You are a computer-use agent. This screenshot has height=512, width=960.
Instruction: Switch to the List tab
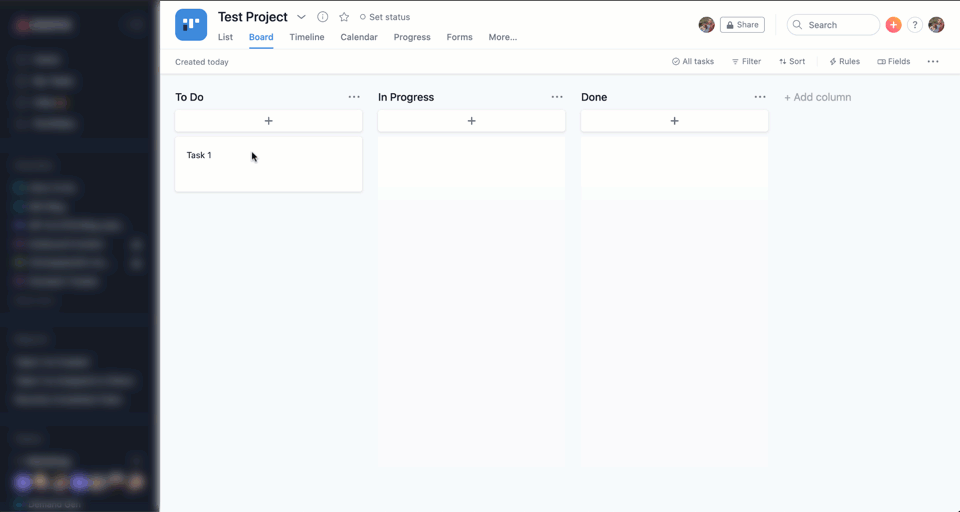pyautogui.click(x=225, y=37)
